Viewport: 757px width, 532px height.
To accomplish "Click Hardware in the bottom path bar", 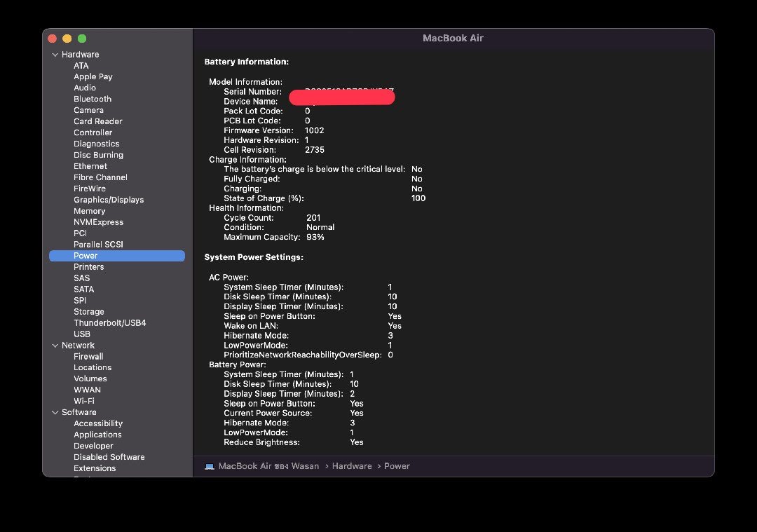I will click(352, 466).
